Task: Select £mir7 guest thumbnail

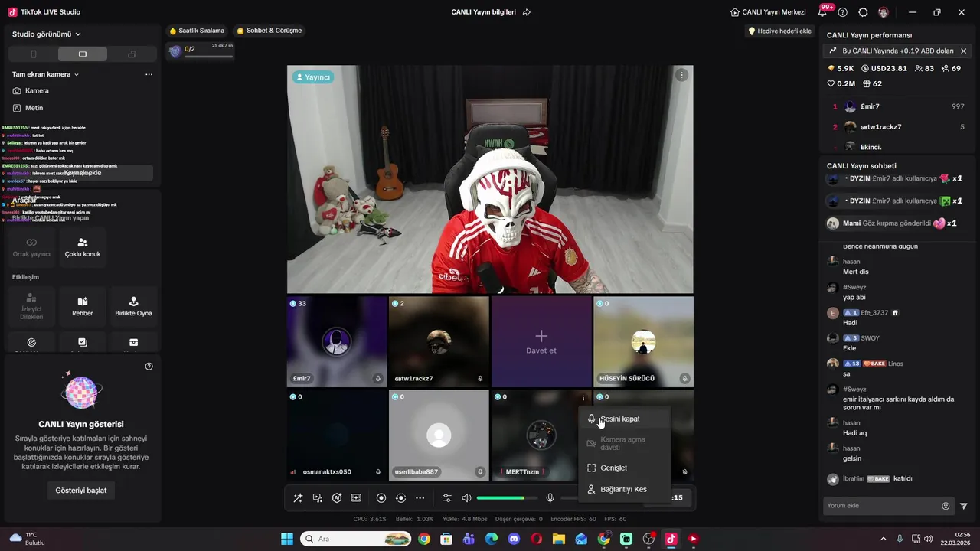Action: [337, 341]
